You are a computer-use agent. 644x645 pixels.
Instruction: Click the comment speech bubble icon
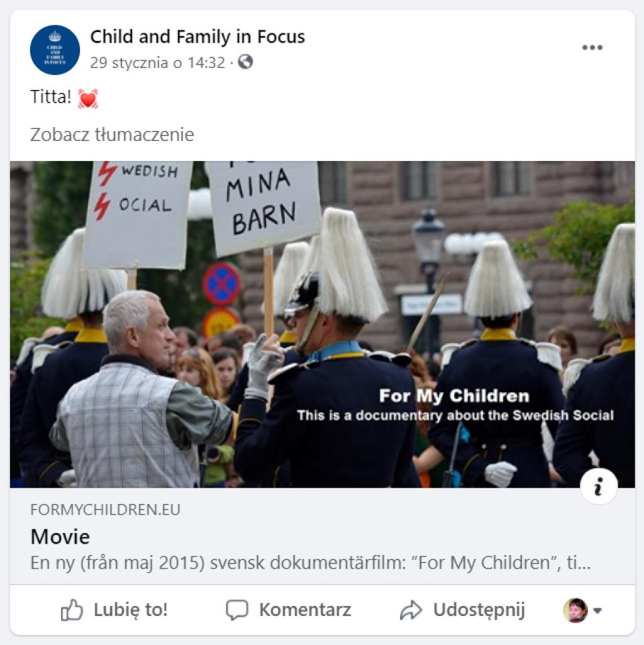[237, 610]
